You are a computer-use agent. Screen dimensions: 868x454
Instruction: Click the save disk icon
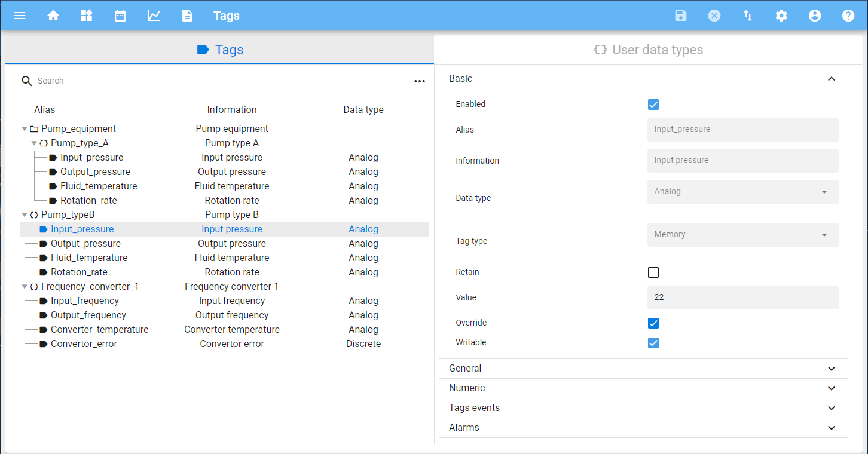(681, 16)
